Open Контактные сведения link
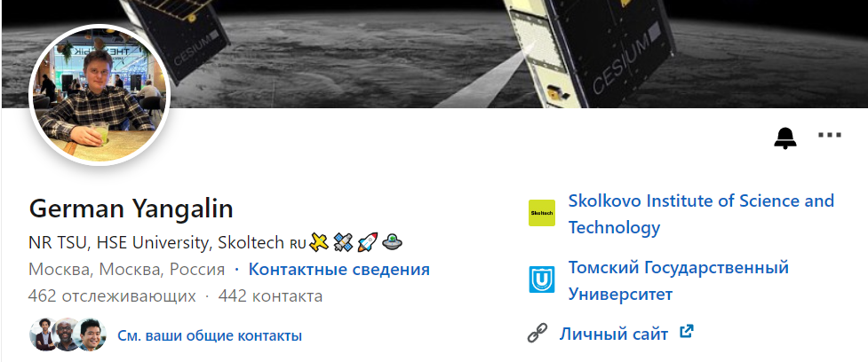This screenshot has height=362, width=868. [338, 270]
